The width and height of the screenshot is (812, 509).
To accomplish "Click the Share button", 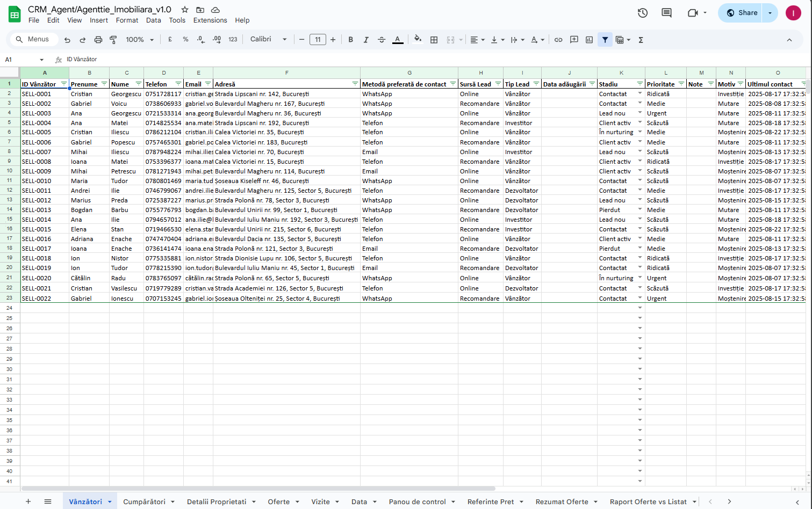I will pyautogui.click(x=741, y=13).
